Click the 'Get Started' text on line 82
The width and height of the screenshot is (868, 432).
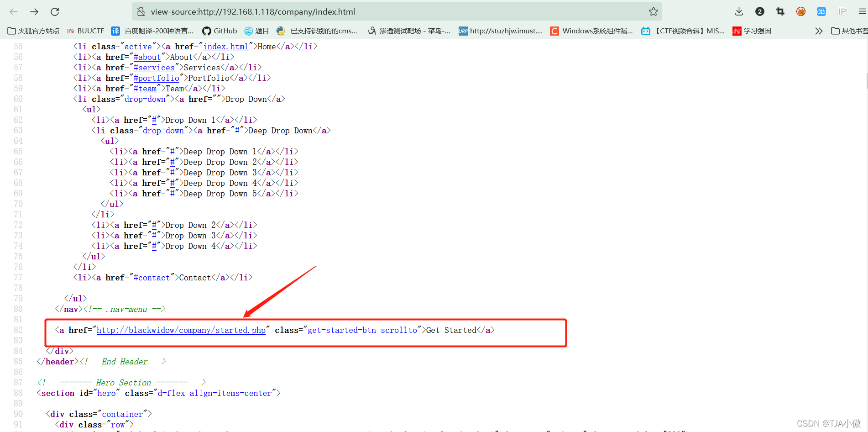[x=451, y=330]
